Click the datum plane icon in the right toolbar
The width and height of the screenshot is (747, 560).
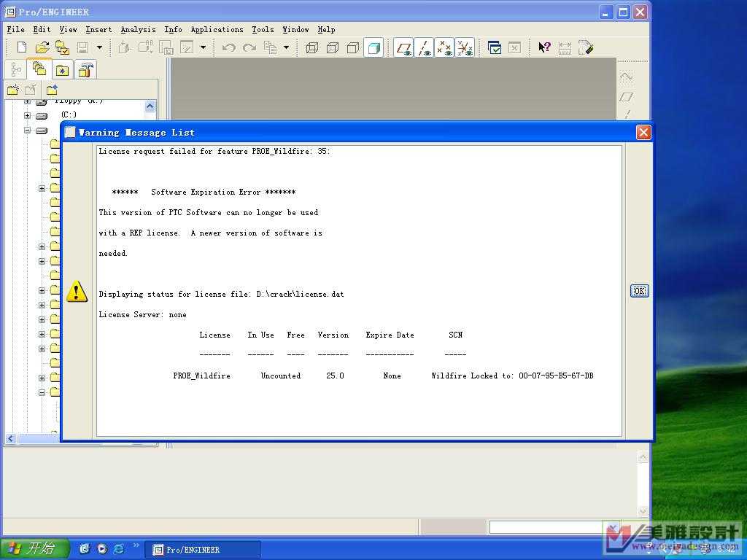[x=626, y=97]
